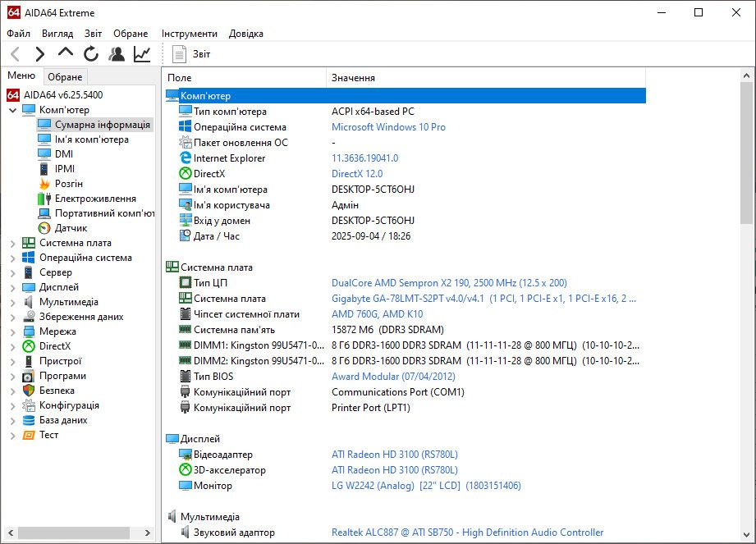This screenshot has width=756, height=544.
Task: Expand the Системна плата tree node
Action: pos(13,244)
